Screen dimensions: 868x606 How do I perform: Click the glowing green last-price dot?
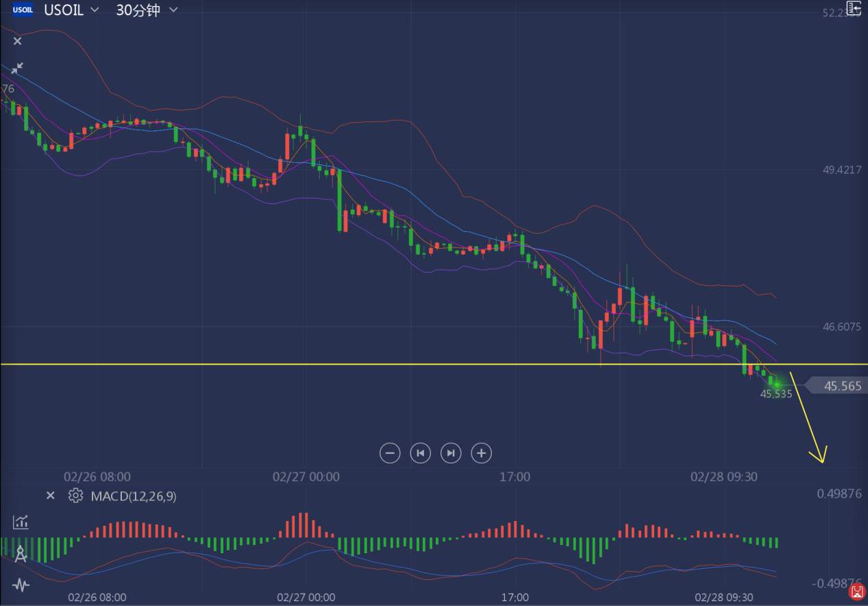(777, 385)
